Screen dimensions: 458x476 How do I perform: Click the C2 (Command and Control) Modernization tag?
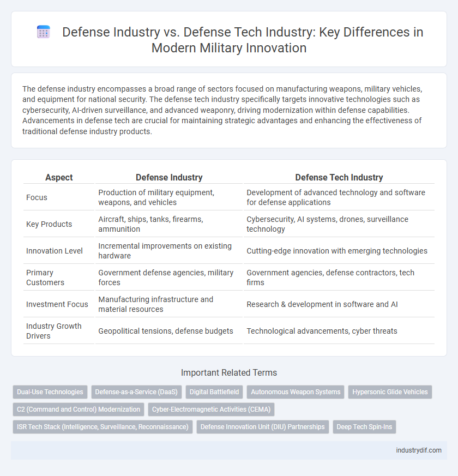coord(79,409)
